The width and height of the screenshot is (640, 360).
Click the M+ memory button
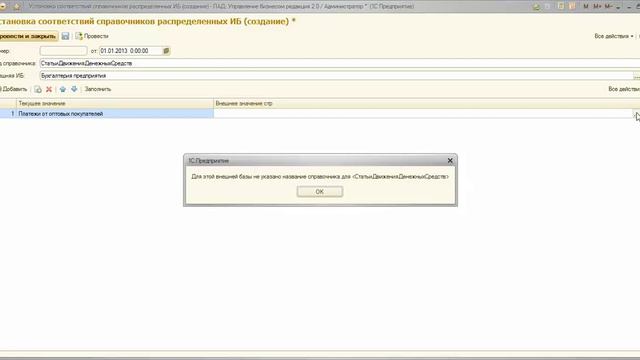(597, 7)
